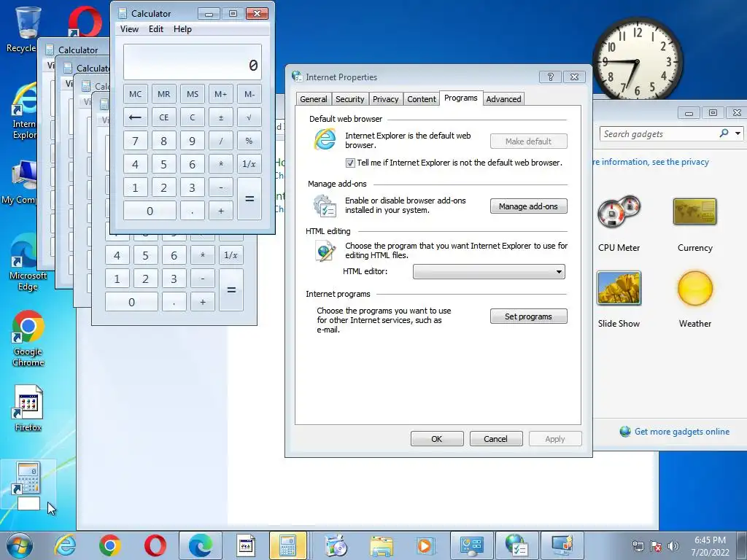The image size is (747, 560).
Task: Open the Content tab
Action: point(421,99)
